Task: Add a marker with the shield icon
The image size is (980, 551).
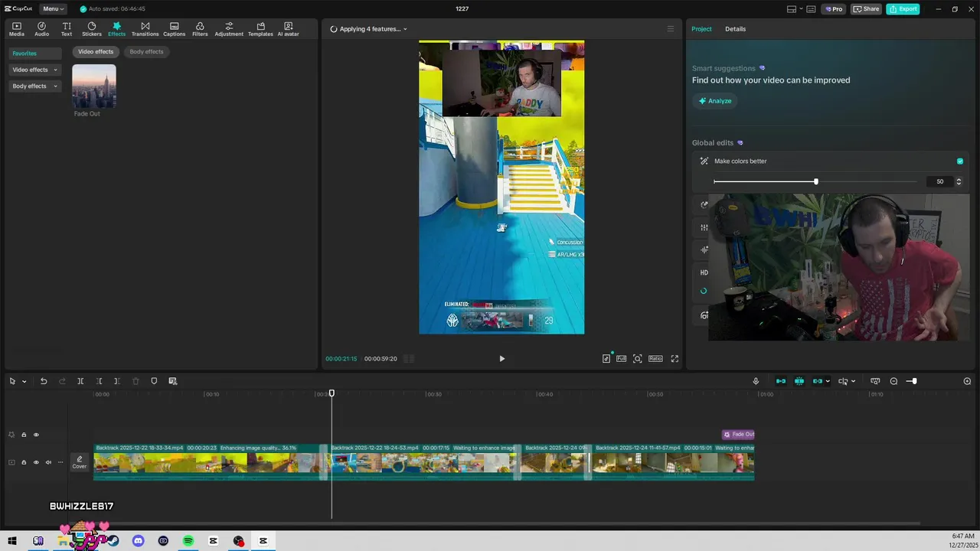Action: [x=154, y=381]
